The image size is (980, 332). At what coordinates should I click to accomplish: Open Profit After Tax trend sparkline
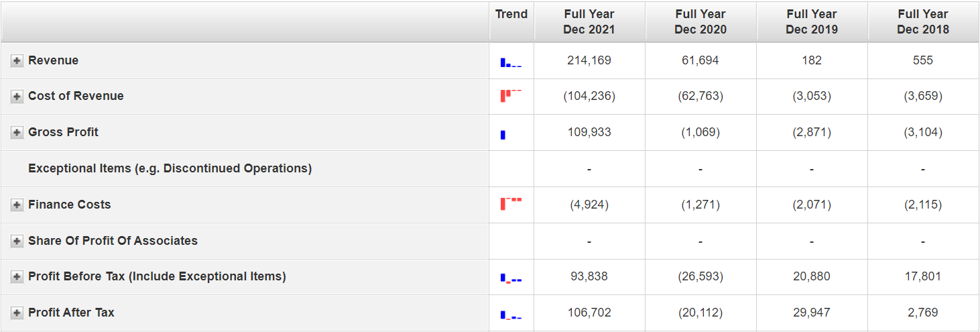coord(511,315)
